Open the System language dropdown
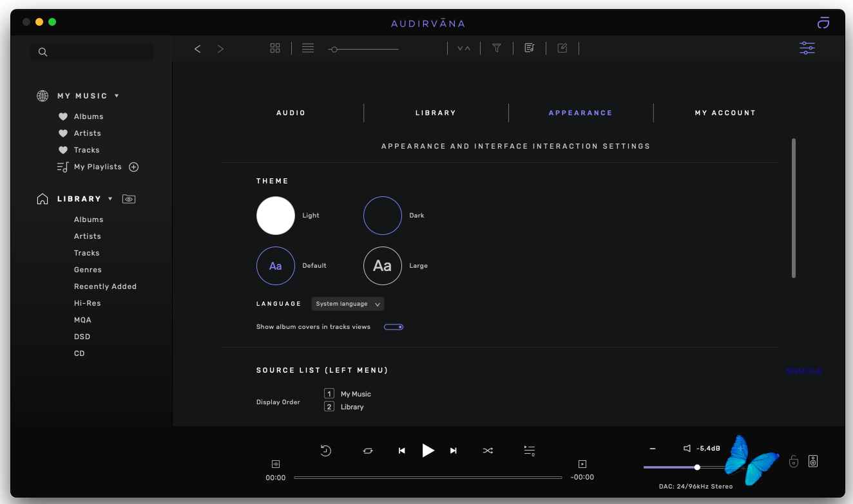Screen dimensions: 853x504 coord(348,304)
